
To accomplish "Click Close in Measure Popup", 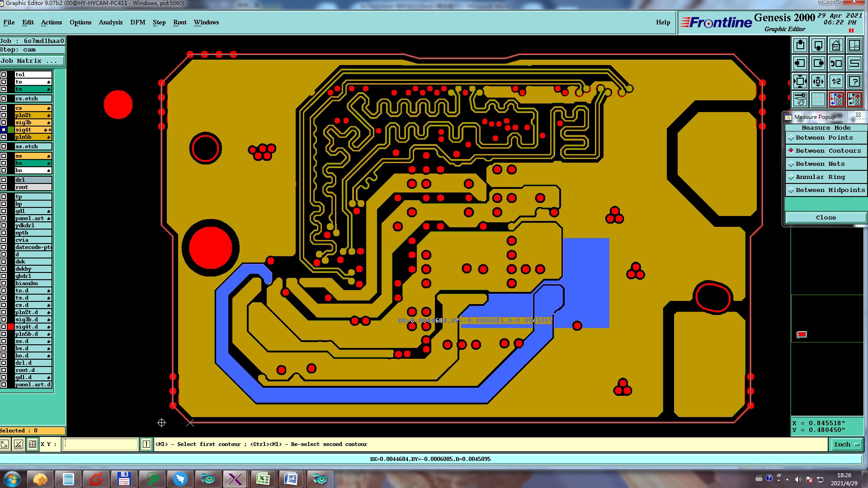I will [x=826, y=218].
